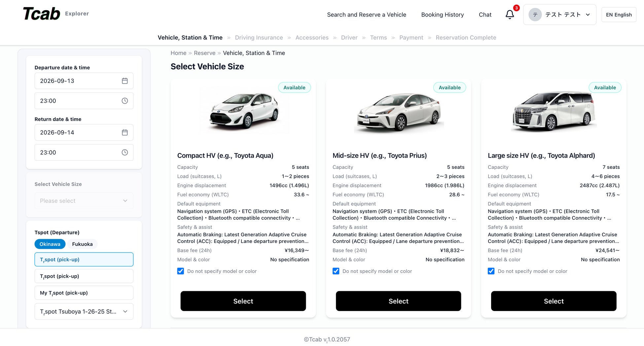Image resolution: width=644 pixels, height=346 pixels.
Task: Select the Mid-size HV Toyota Prius
Action: coord(398,301)
